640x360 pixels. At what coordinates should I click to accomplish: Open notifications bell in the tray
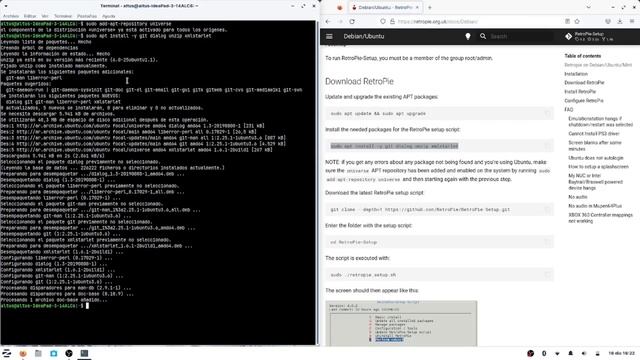[x=571, y=353]
